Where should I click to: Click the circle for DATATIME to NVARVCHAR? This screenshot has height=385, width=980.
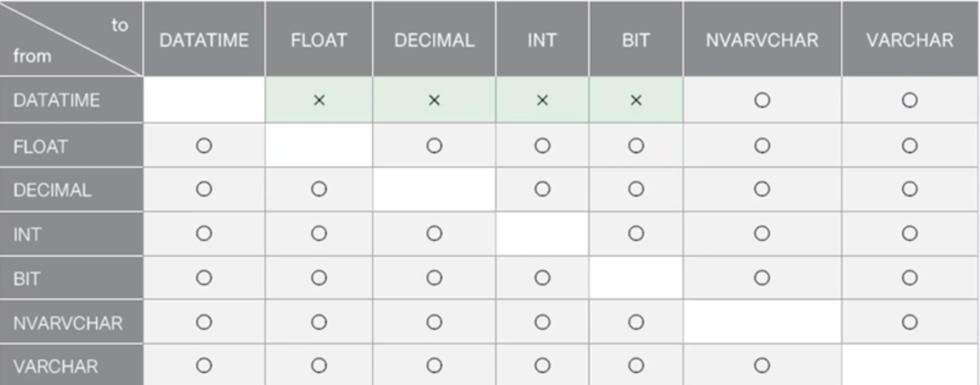coord(762,101)
